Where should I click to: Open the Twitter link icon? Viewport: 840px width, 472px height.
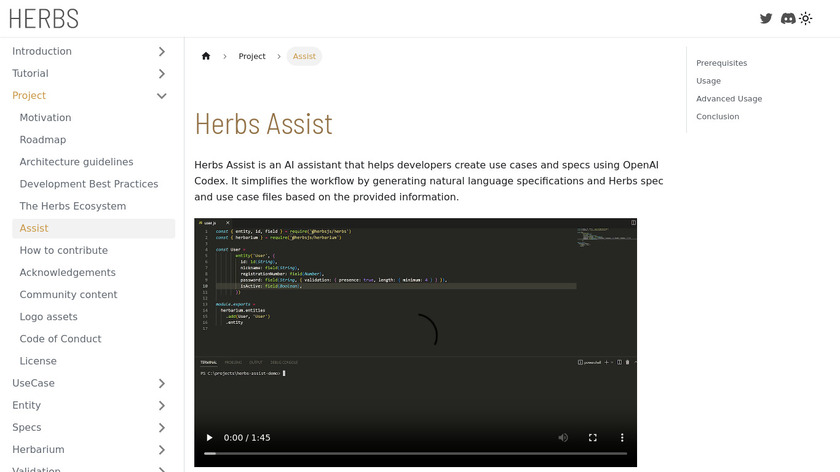pos(766,18)
